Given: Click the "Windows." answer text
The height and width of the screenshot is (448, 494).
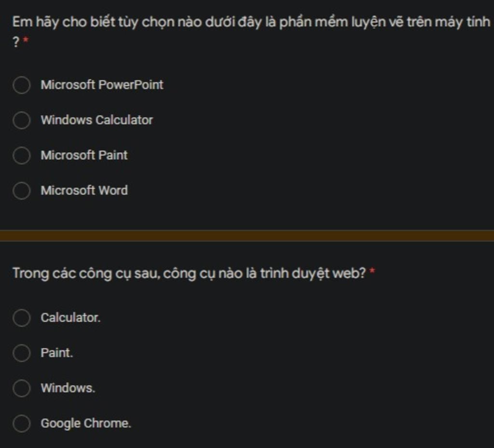Looking at the screenshot, I should pos(68,388).
